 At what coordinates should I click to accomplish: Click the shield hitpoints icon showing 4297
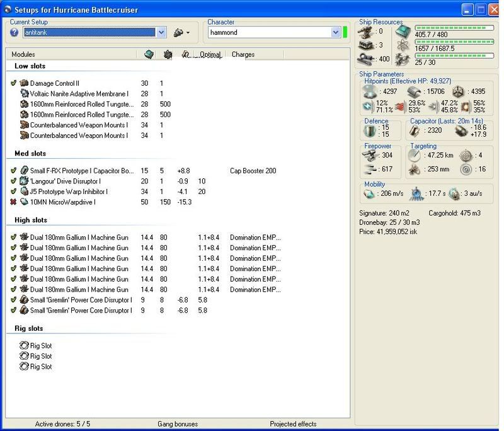tap(370, 91)
